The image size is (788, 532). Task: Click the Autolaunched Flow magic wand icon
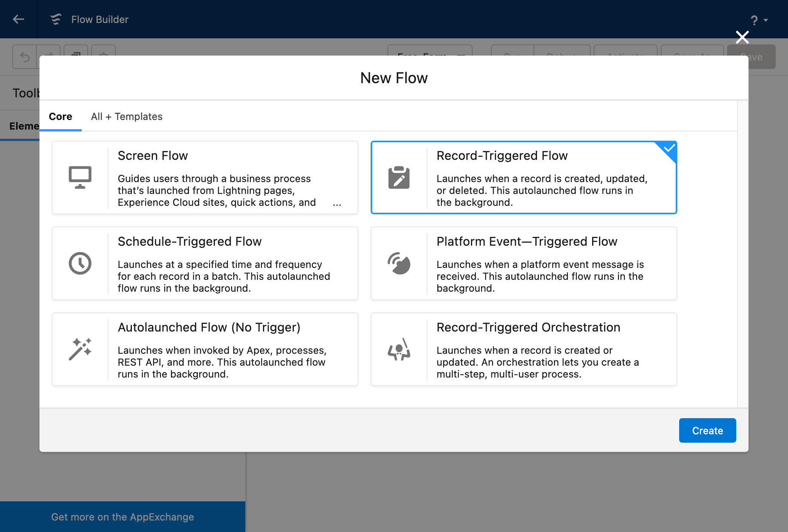point(80,349)
